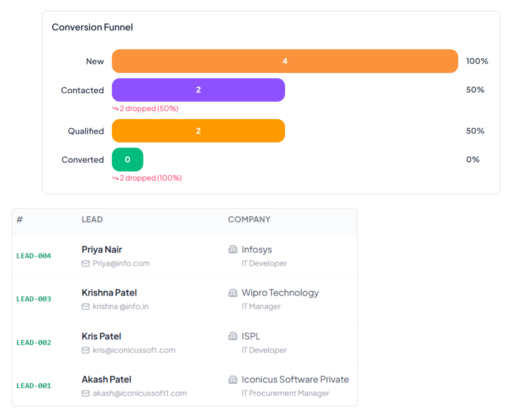This screenshot has width=517, height=420.
Task: Click the drop arrow icon before '2 dropped (50%)'
Action: (x=115, y=109)
